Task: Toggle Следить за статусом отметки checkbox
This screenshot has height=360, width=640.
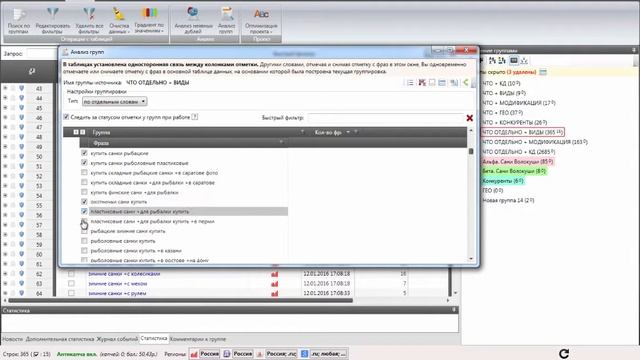Action: tap(66, 117)
